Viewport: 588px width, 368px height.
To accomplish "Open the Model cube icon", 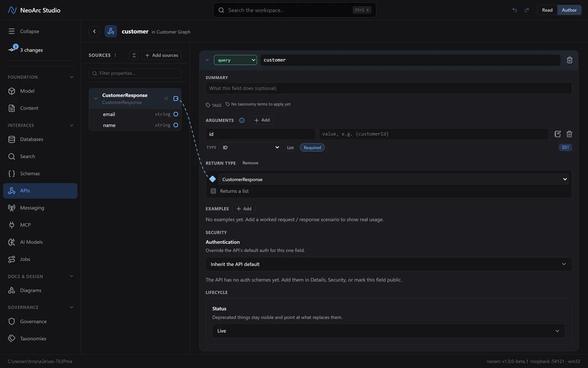I will 12,91.
